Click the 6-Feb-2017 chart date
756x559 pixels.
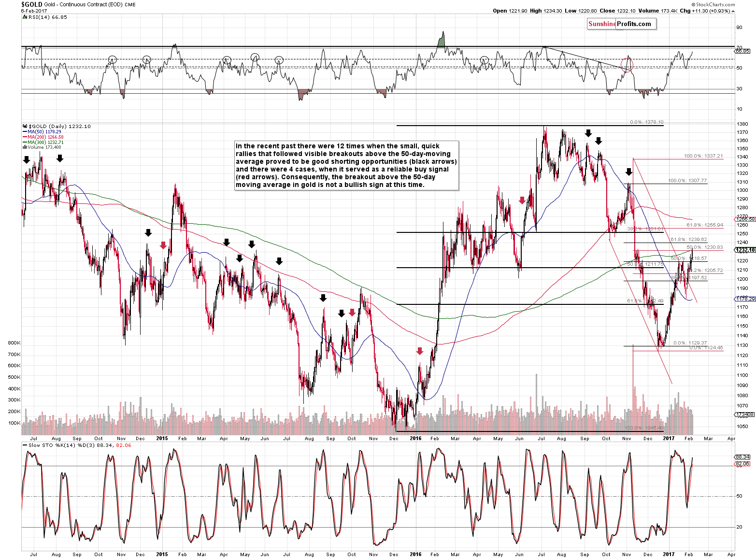click(x=34, y=11)
